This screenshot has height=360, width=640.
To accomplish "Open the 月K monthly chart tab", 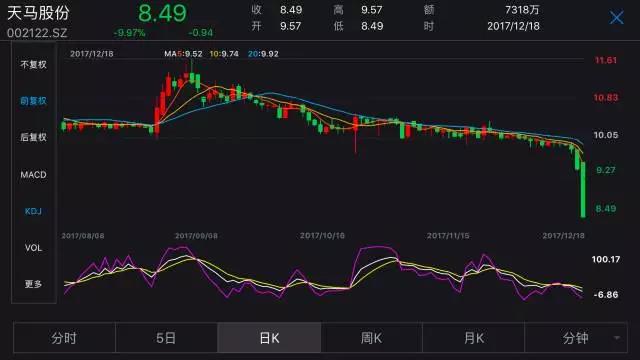I will (473, 338).
